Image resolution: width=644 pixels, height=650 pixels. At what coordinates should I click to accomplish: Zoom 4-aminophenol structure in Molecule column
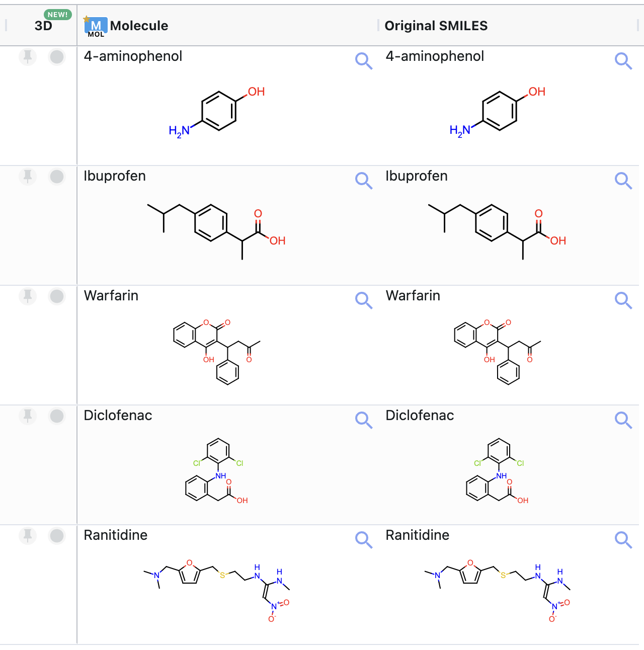[363, 60]
